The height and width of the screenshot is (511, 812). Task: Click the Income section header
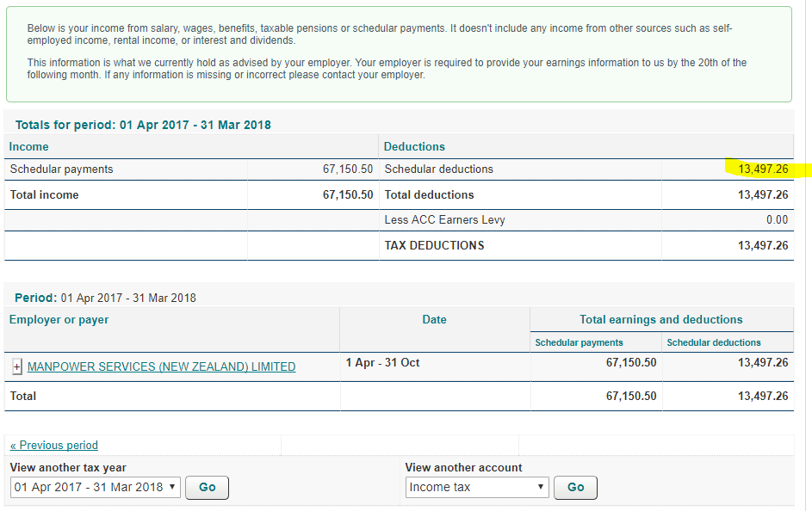tap(29, 146)
